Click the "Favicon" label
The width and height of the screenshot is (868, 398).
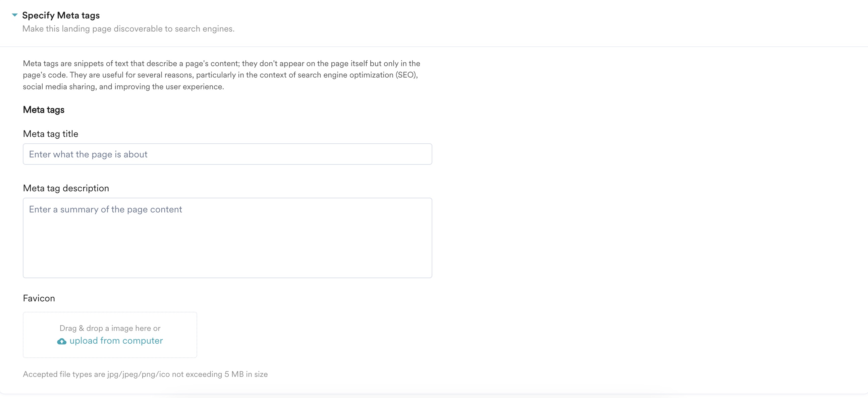(x=39, y=298)
